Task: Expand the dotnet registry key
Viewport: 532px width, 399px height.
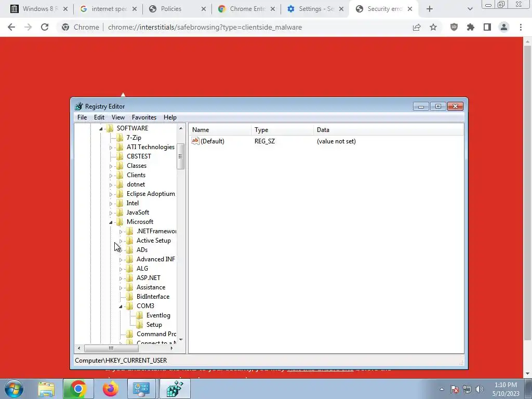Action: (111, 185)
